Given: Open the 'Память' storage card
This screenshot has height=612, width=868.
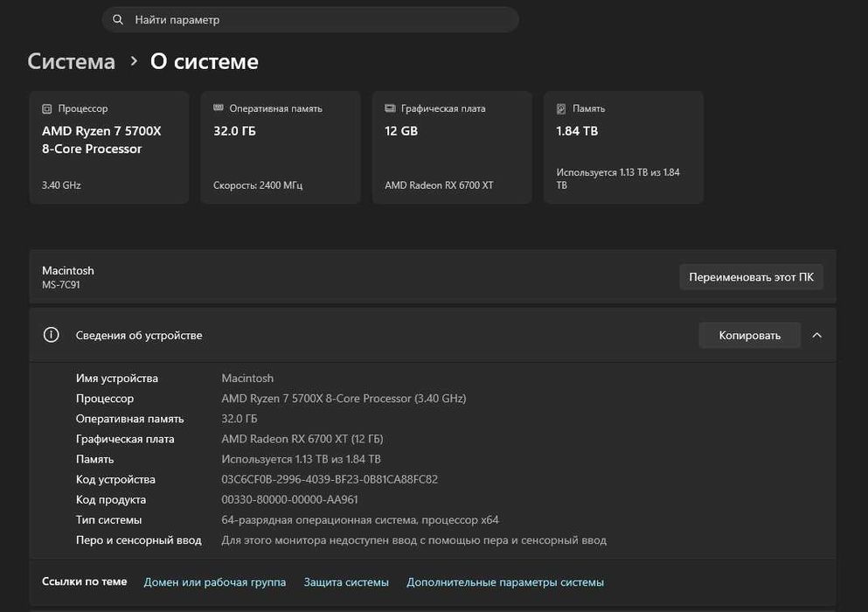Looking at the screenshot, I should click(x=623, y=148).
